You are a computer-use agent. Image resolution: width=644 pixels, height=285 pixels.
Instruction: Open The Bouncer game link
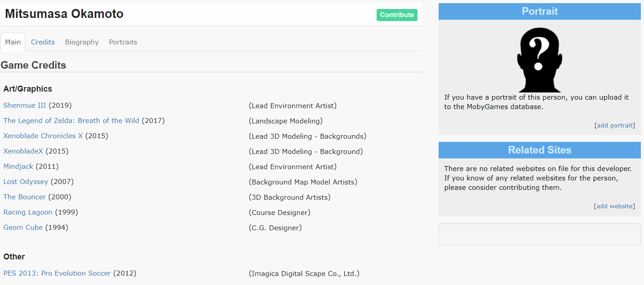(x=25, y=197)
